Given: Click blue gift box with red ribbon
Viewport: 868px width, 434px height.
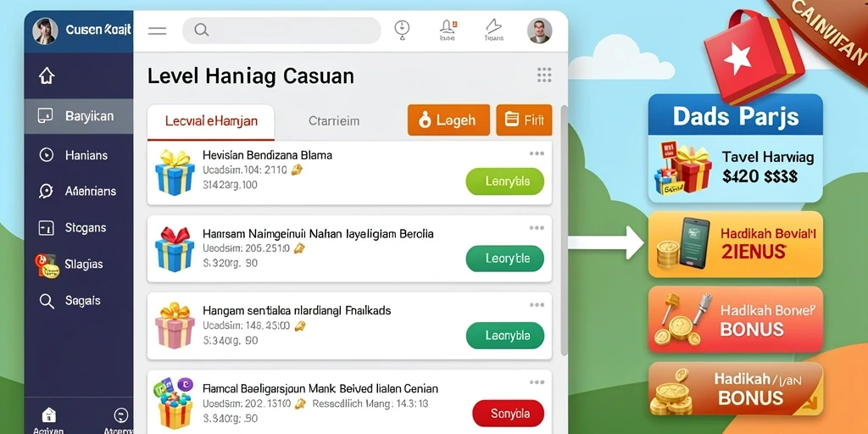Looking at the screenshot, I should [x=175, y=249].
